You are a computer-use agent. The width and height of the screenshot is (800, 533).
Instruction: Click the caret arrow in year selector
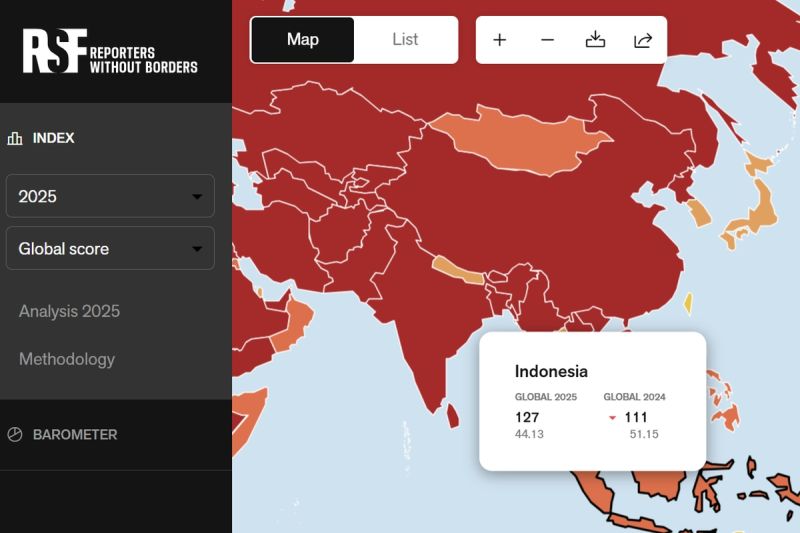click(196, 197)
